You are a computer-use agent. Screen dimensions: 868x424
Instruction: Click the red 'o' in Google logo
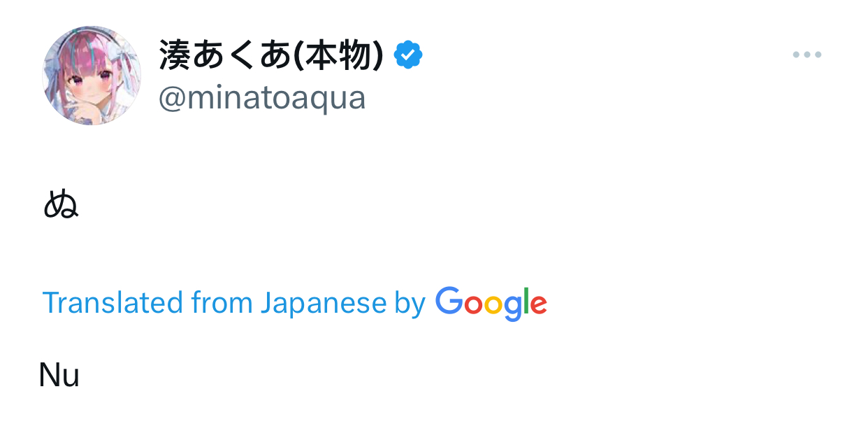click(474, 305)
